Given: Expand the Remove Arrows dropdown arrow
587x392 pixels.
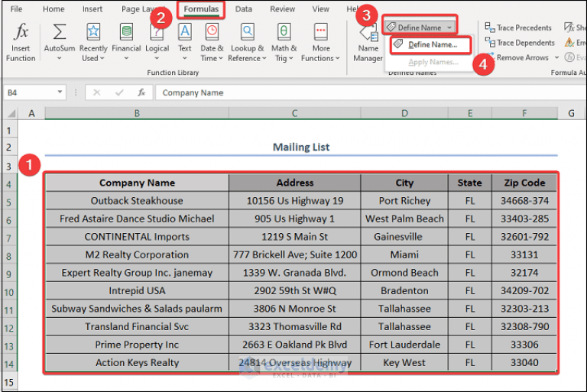Looking at the screenshot, I should coord(556,57).
